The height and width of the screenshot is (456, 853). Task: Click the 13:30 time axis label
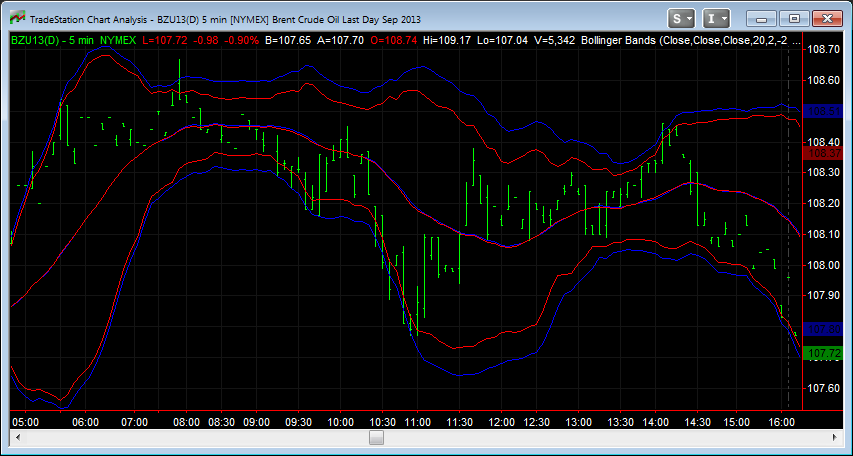click(621, 422)
